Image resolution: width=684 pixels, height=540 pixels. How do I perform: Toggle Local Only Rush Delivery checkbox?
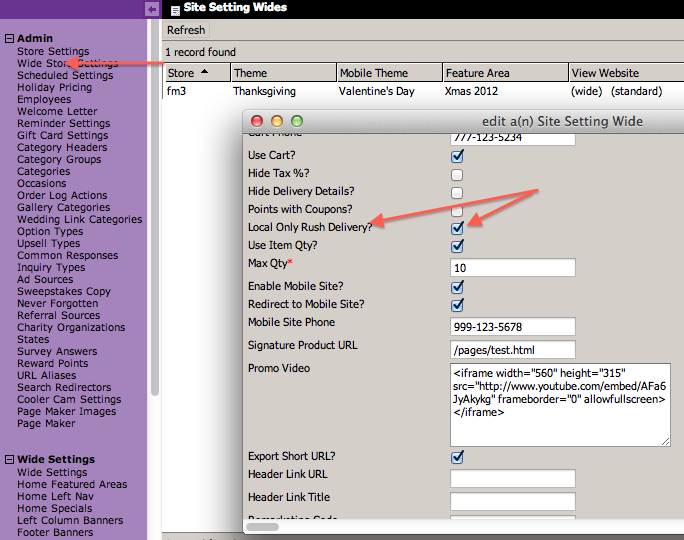pyautogui.click(x=457, y=228)
